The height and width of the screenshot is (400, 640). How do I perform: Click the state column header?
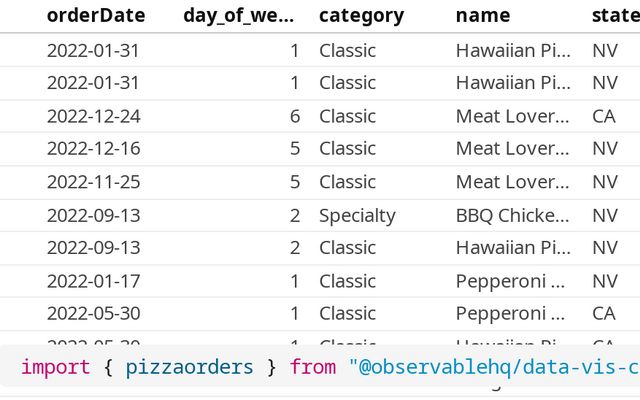point(614,15)
